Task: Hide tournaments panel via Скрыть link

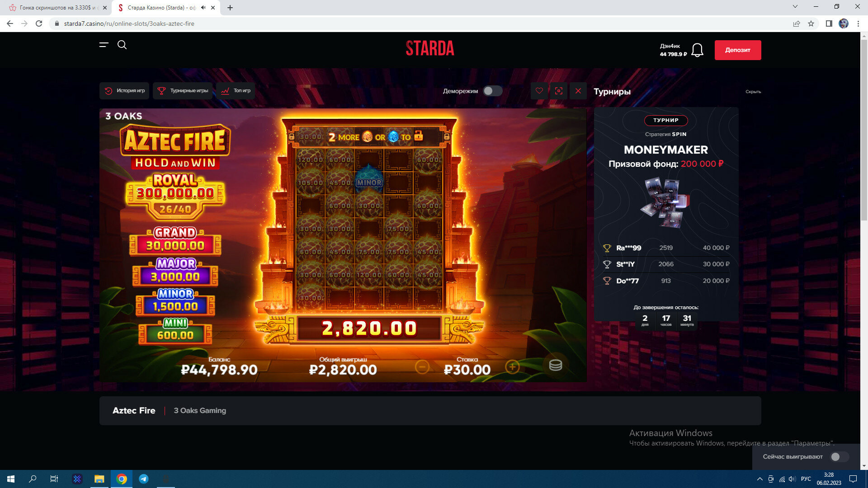Action: pyautogui.click(x=753, y=92)
